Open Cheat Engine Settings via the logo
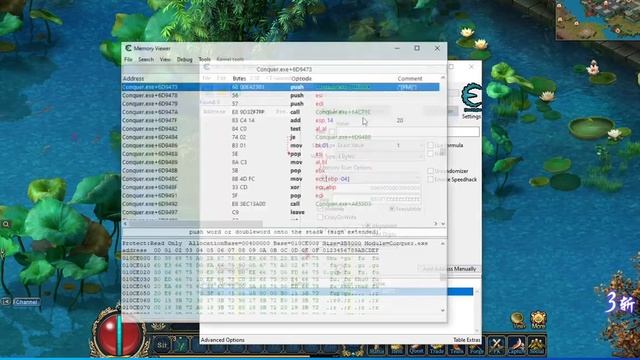The height and width of the screenshot is (360, 640). (x=471, y=97)
